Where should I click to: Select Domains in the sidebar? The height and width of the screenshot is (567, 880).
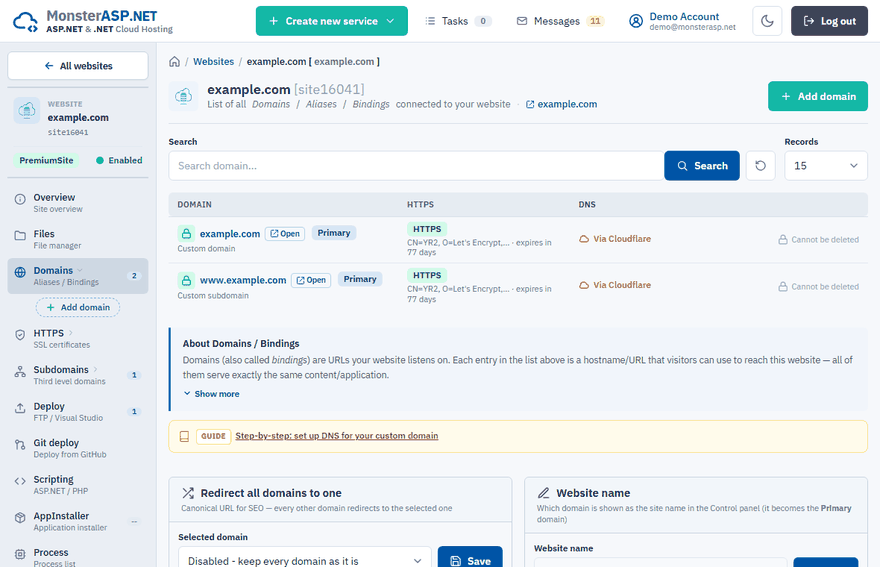click(x=78, y=276)
